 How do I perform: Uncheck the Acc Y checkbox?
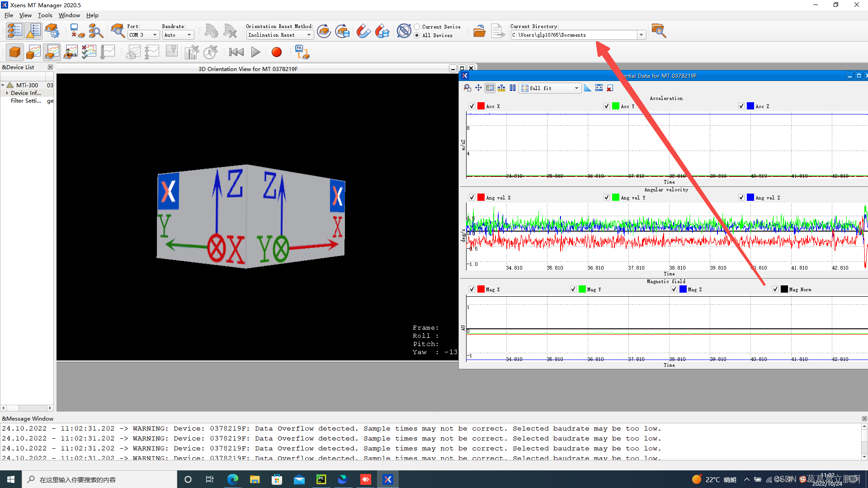[x=607, y=106]
